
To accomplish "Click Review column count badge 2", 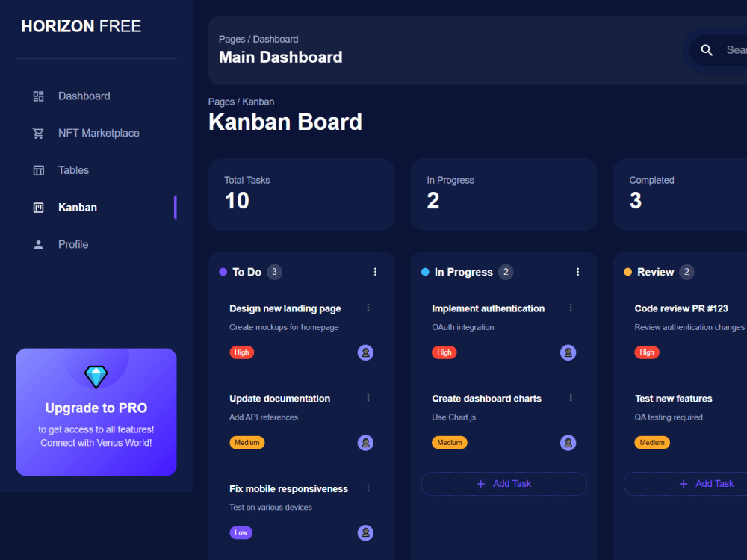I will click(x=686, y=272).
